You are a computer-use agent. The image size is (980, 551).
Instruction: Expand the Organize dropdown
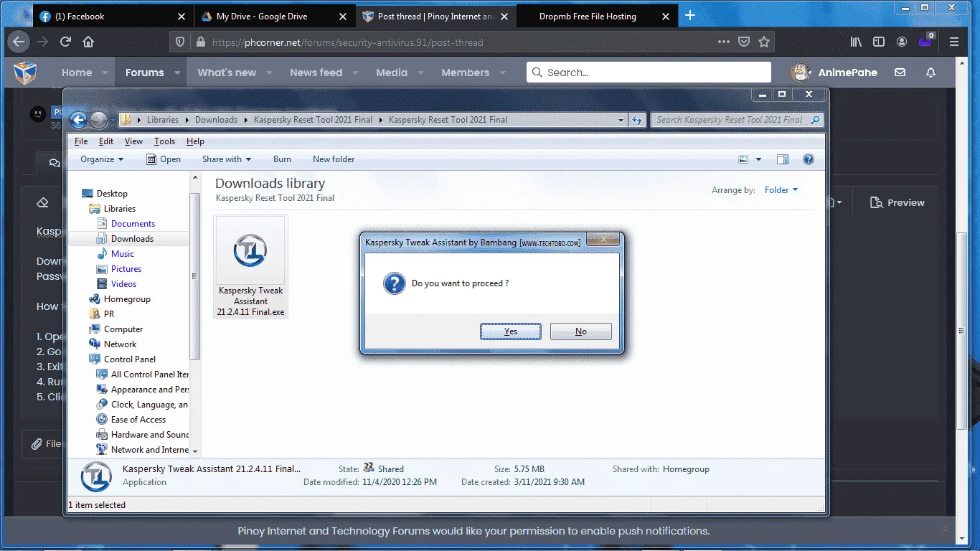point(102,159)
